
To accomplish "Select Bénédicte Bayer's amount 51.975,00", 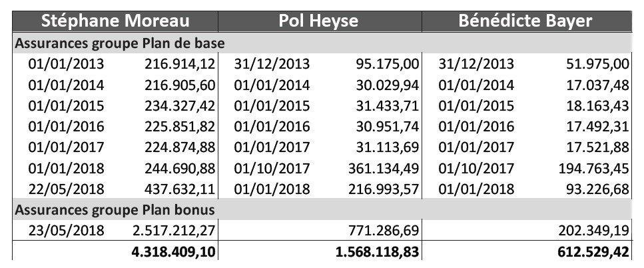I will click(597, 64).
